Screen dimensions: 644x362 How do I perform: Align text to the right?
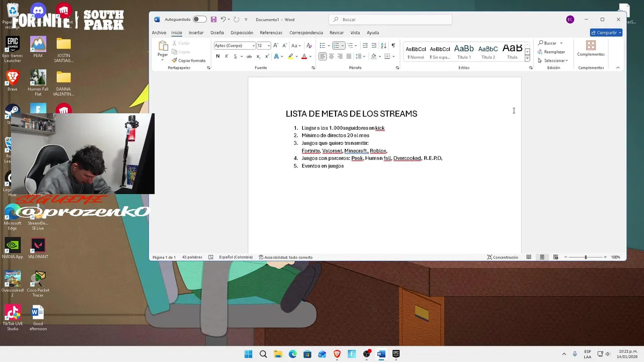click(x=340, y=56)
